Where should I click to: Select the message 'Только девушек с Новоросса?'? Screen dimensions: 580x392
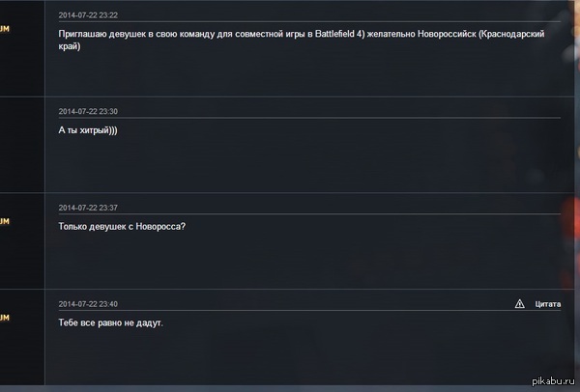point(122,227)
